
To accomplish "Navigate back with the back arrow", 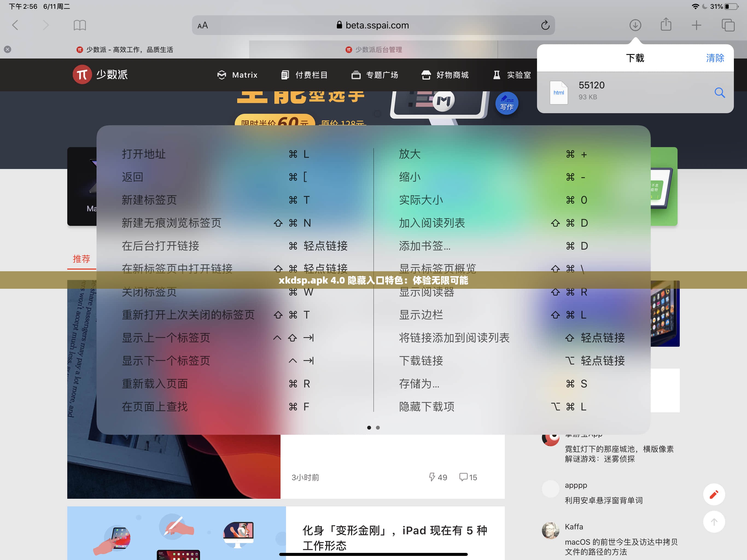I will (x=15, y=25).
